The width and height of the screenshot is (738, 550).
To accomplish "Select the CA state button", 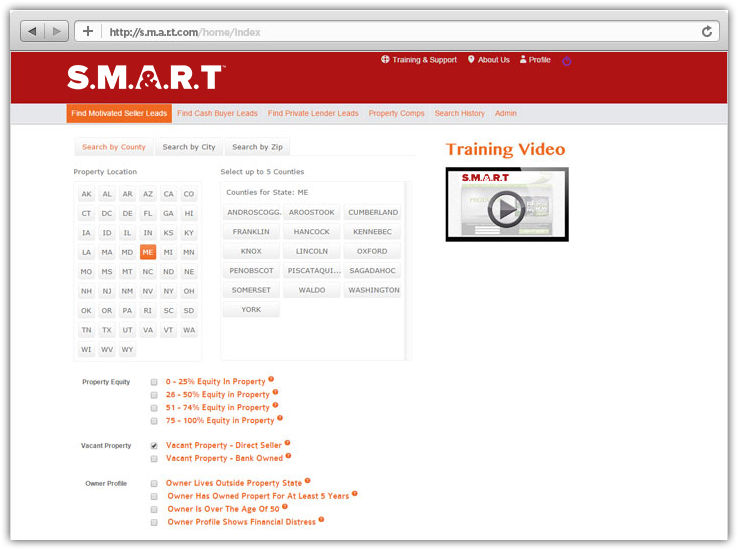I will [168, 194].
